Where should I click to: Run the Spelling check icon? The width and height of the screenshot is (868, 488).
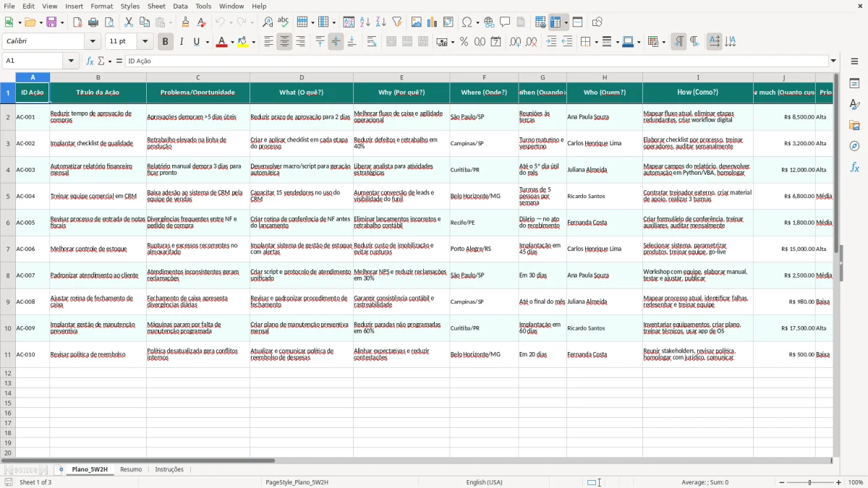pyautogui.click(x=284, y=22)
